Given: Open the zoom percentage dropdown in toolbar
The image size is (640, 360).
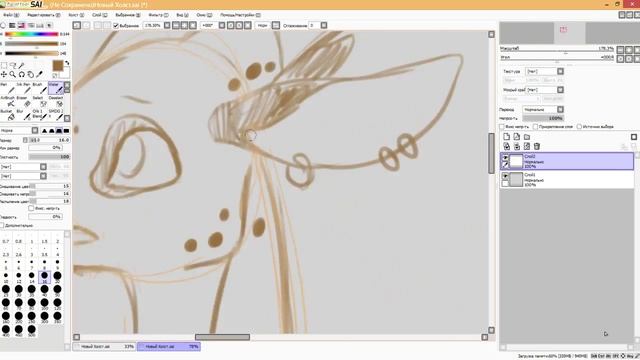Looking at the screenshot, I should pyautogui.click(x=167, y=25).
